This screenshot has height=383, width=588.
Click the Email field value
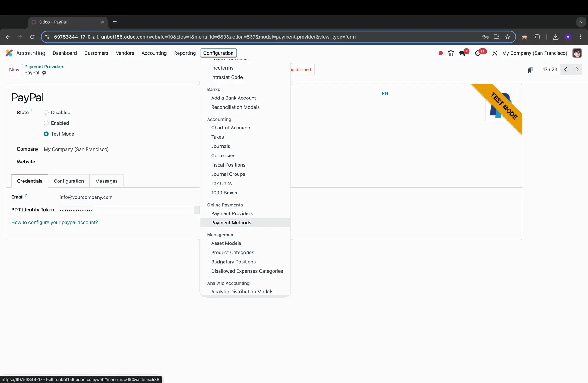(x=86, y=197)
